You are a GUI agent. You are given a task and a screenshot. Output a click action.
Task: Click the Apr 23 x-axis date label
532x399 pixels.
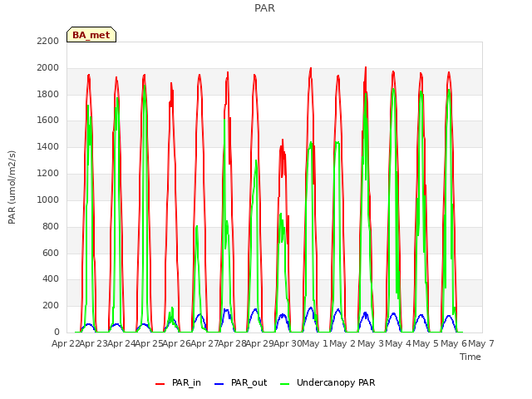coord(94,343)
